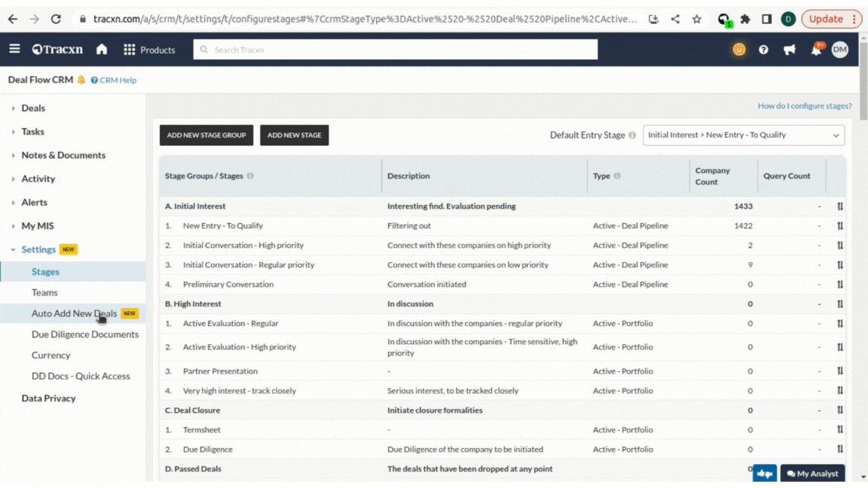This screenshot has width=868, height=488.
Task: Expand the Deals section in sidebar
Action: [33, 108]
